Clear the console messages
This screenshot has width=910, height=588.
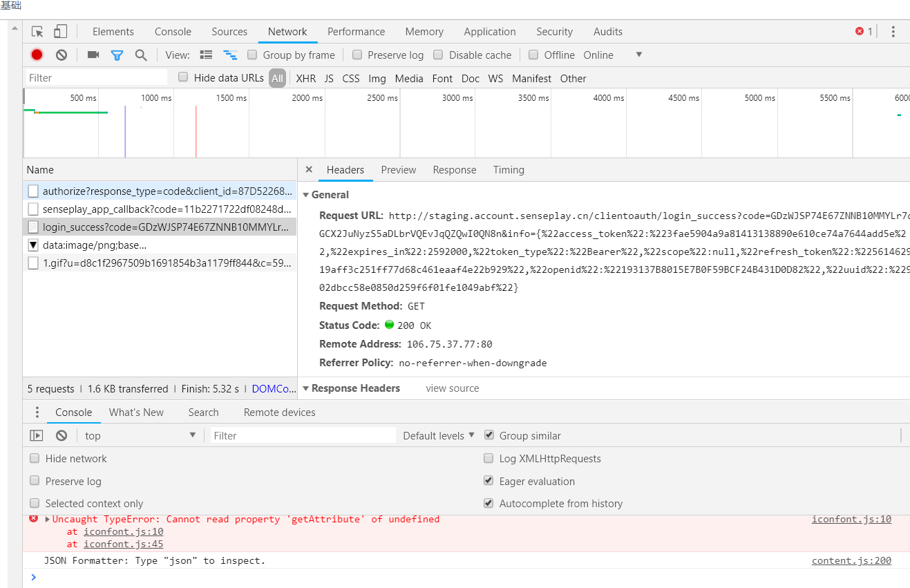pyautogui.click(x=61, y=435)
